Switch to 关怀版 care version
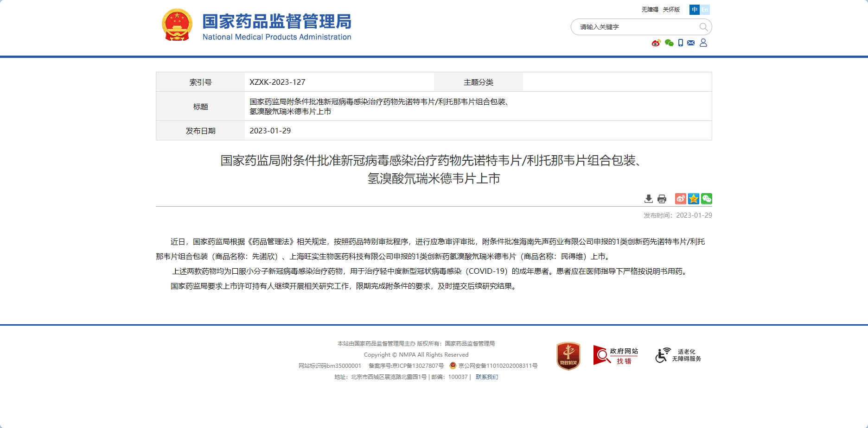Screen dimensions: 868x428 pyautogui.click(x=671, y=10)
